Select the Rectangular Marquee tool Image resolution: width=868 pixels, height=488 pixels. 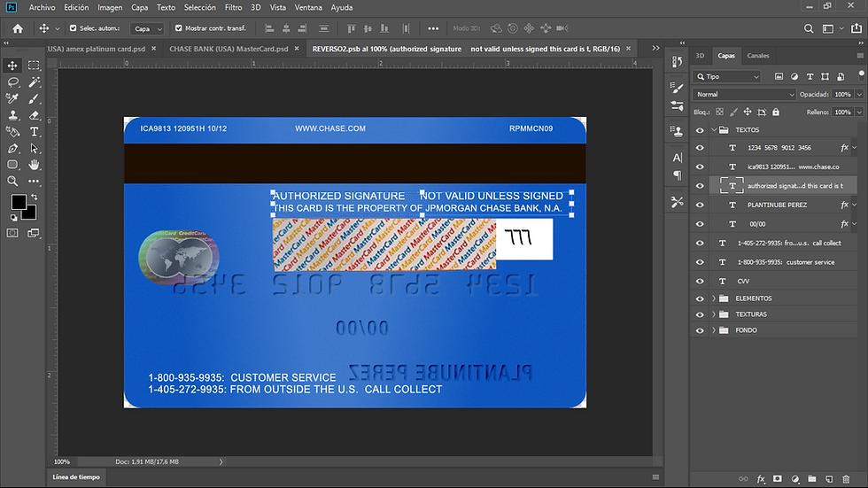point(34,66)
